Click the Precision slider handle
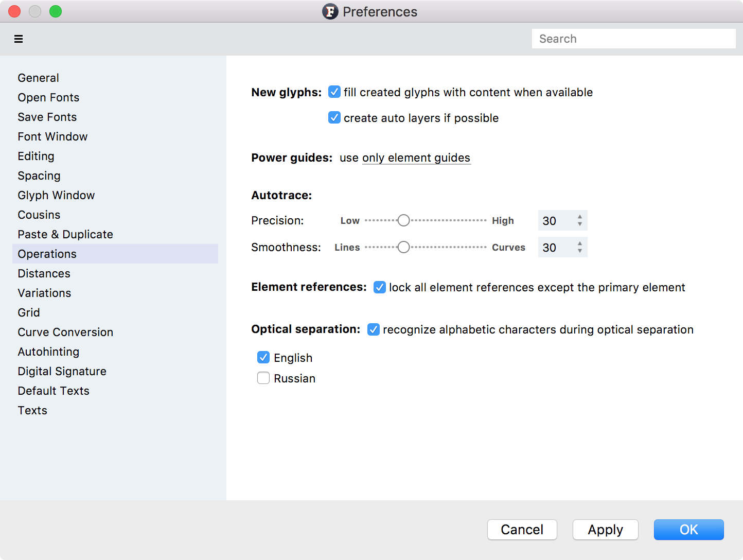 click(404, 220)
